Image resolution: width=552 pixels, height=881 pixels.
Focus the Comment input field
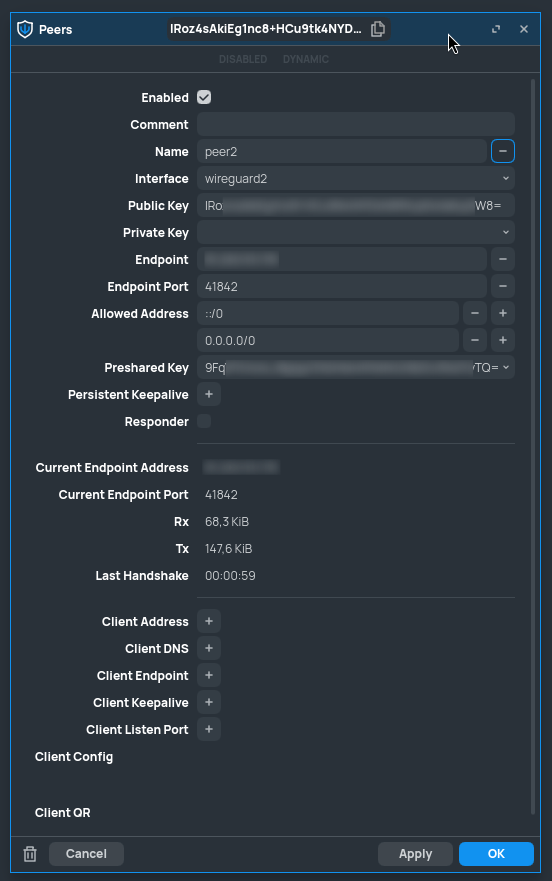click(x=356, y=125)
